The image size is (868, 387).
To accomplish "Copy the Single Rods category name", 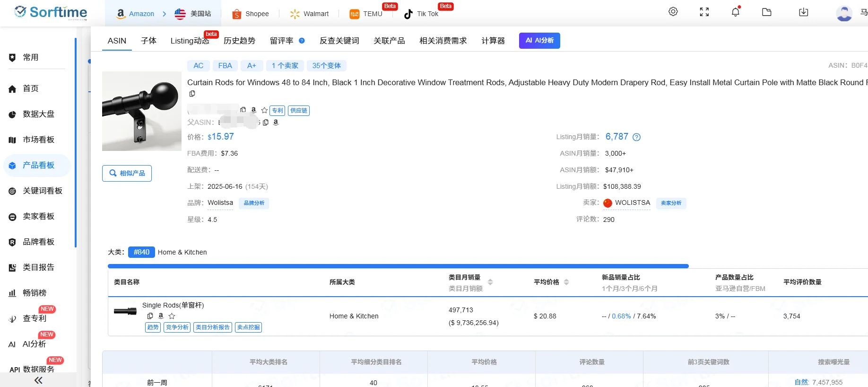I will (x=150, y=316).
